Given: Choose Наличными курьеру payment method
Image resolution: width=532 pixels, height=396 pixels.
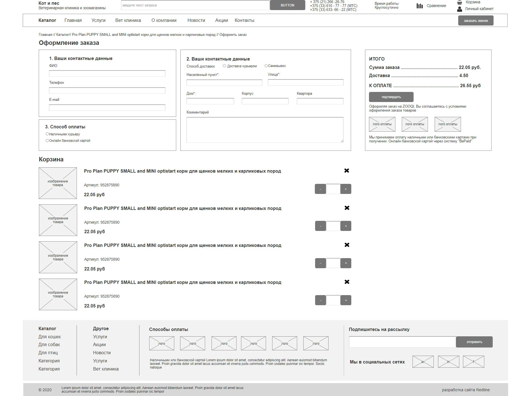Looking at the screenshot, I should [47, 134].
